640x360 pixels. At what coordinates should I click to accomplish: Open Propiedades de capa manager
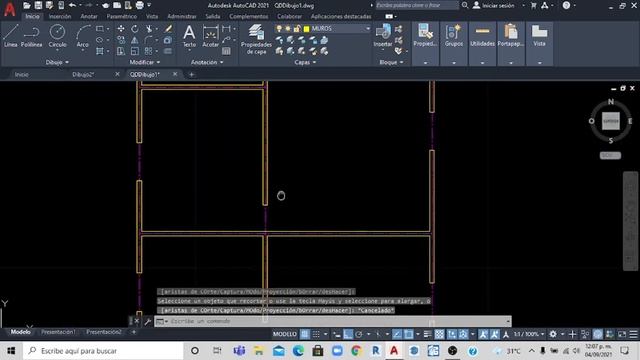[256, 39]
